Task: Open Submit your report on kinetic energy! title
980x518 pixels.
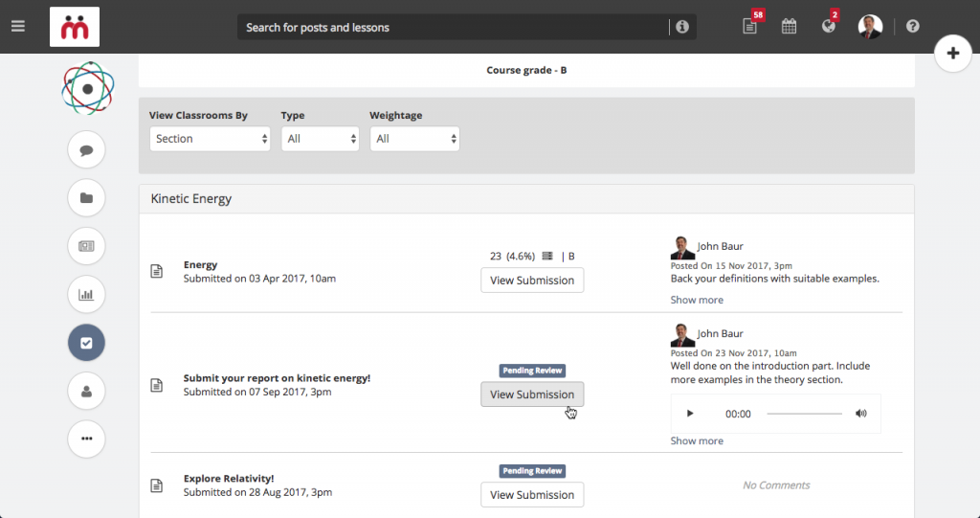Action: click(277, 378)
